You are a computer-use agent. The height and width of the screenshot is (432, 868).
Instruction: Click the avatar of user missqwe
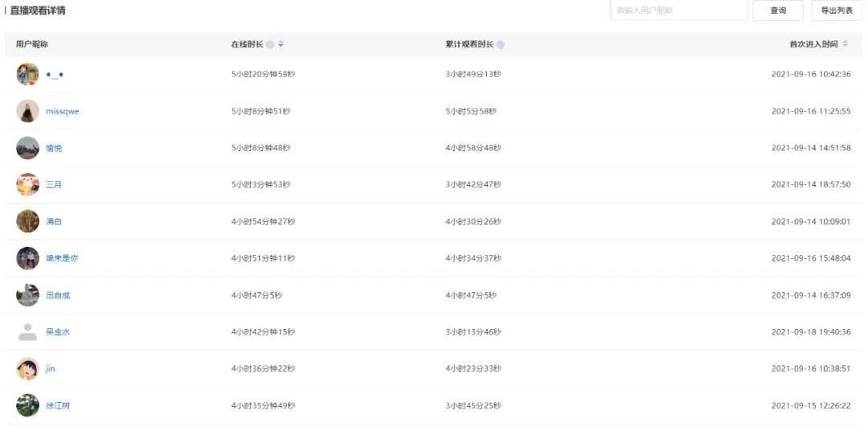click(x=27, y=111)
